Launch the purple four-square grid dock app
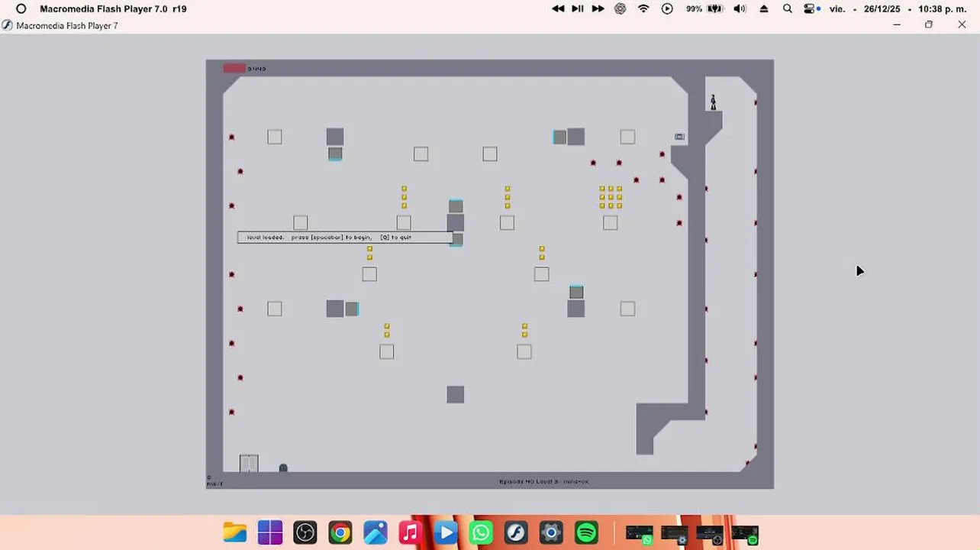The image size is (980, 550). [x=270, y=532]
